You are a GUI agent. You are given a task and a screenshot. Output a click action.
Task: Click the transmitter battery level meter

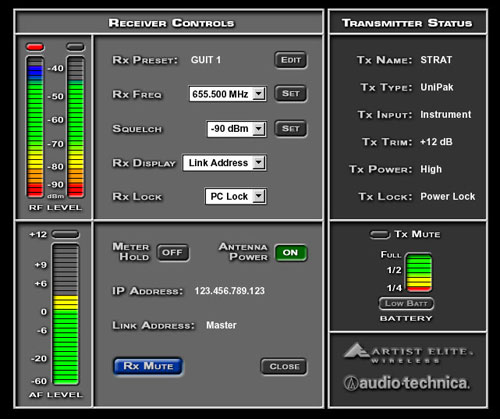pos(419,273)
